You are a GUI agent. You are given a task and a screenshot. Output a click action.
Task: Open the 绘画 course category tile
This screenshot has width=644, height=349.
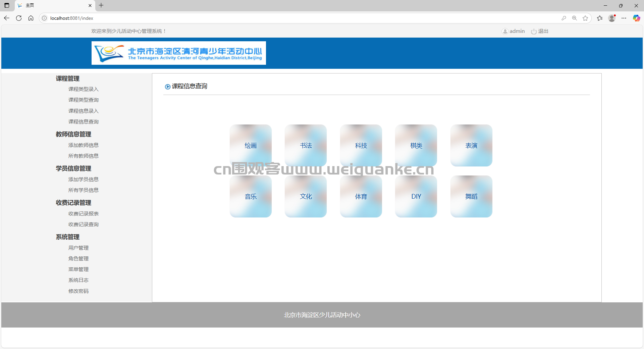(251, 145)
